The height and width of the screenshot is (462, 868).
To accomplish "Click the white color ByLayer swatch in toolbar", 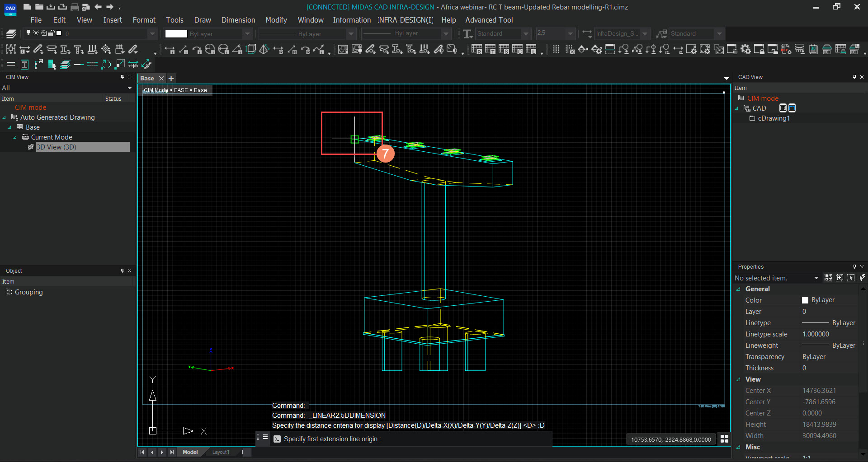I will (176, 33).
